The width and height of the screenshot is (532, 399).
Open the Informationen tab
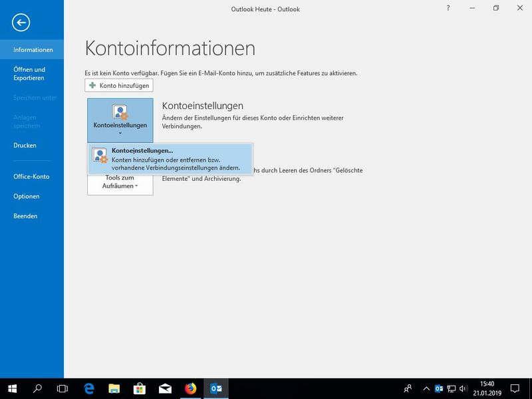(32, 49)
